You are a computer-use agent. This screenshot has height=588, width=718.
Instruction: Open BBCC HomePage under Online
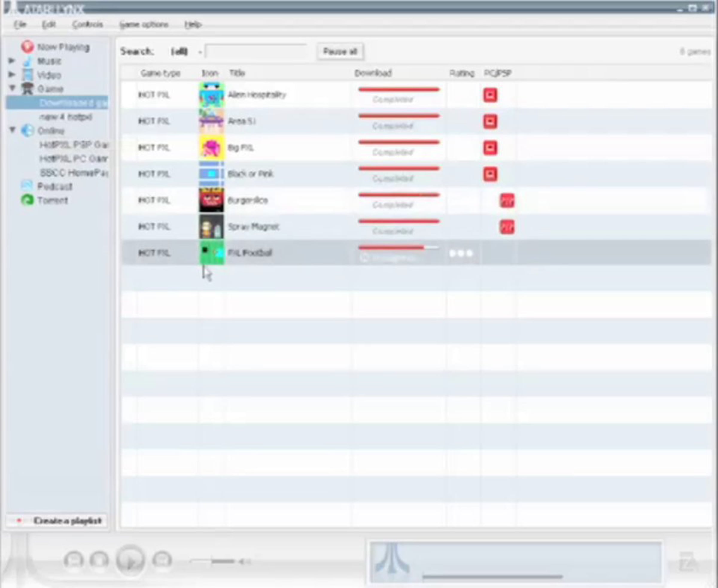click(x=74, y=173)
